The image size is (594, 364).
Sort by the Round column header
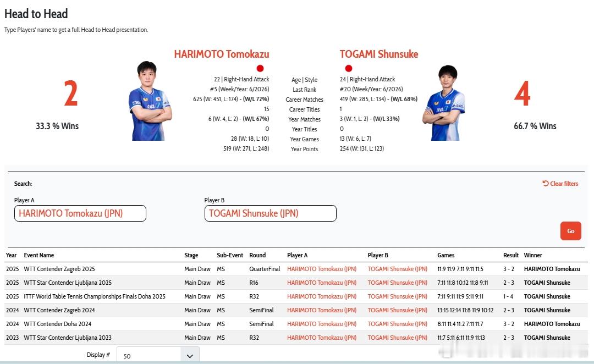257,255
